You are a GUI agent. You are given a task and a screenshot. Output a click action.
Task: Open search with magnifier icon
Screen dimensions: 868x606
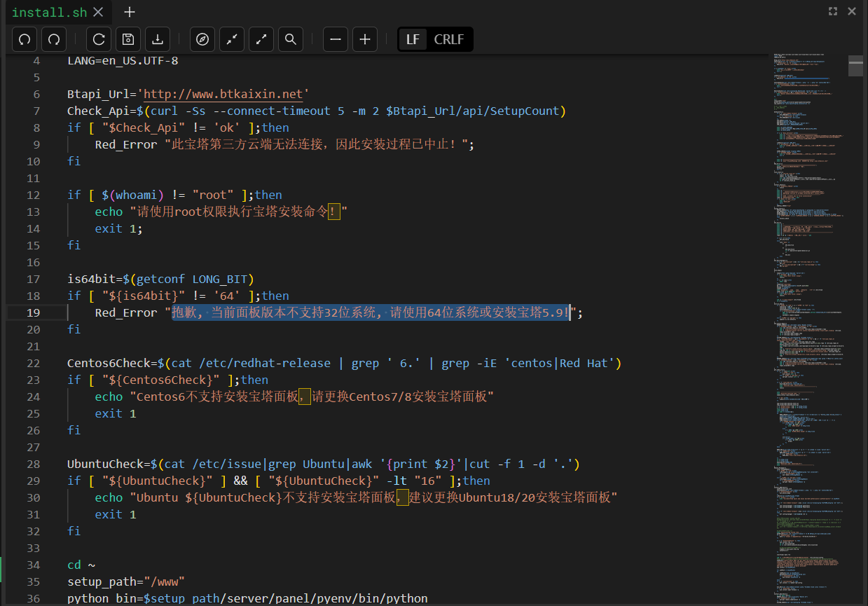click(x=291, y=40)
